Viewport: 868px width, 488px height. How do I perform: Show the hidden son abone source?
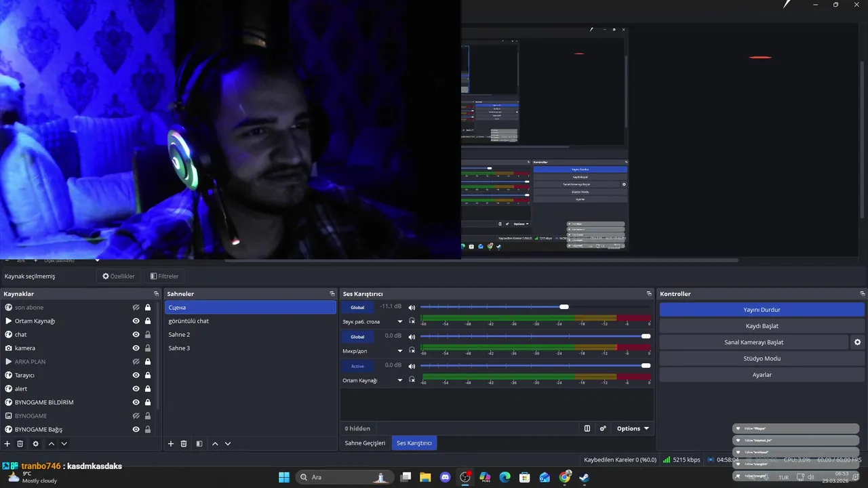[136, 308]
